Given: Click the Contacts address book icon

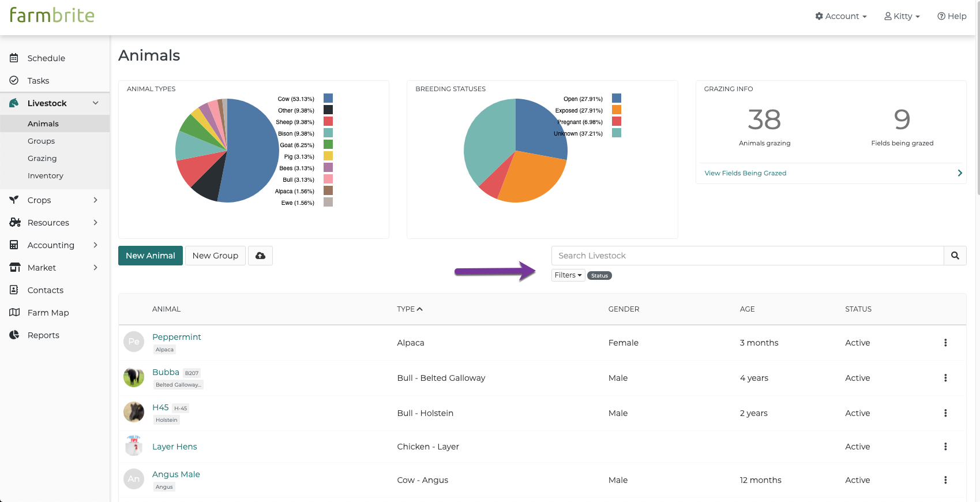Looking at the screenshot, I should [x=14, y=290].
